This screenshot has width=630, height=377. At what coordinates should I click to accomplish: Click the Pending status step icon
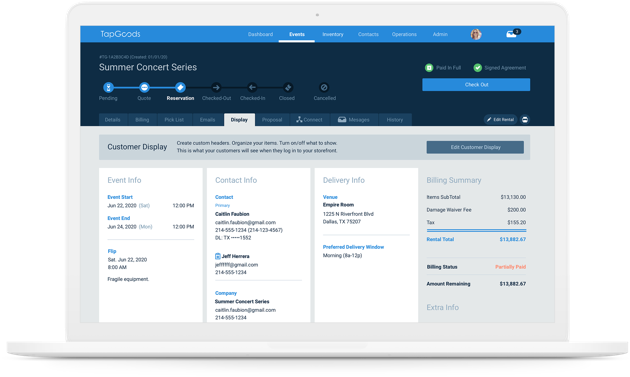(108, 87)
